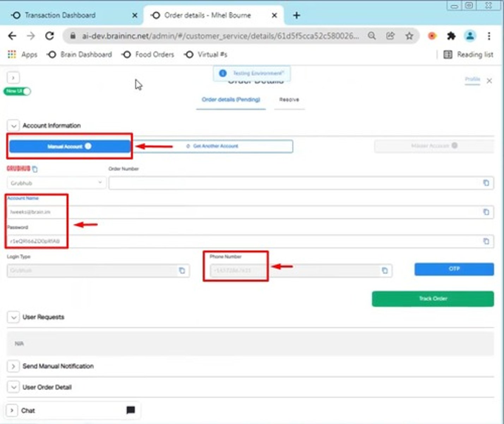Bookmark this page with the star icon
The height and width of the screenshot is (424, 504).
(409, 36)
